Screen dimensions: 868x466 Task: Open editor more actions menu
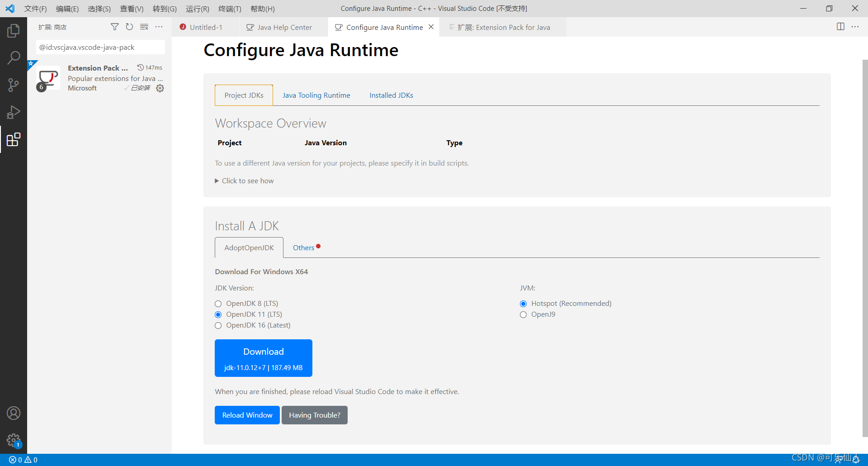pos(856,27)
